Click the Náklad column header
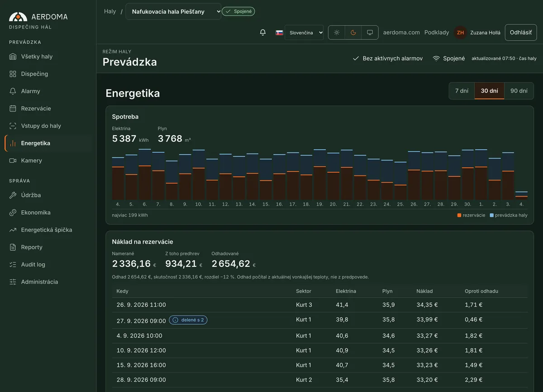Viewport: 543px width, 392px height. tap(425, 291)
